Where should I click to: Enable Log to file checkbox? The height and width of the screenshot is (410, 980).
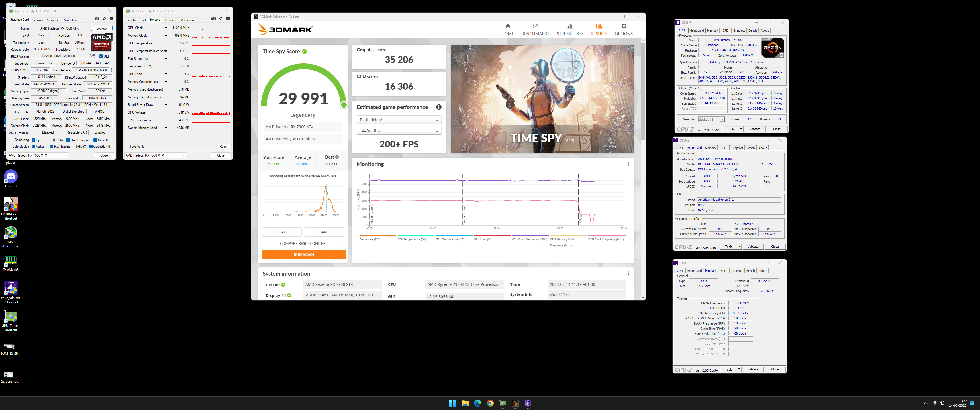pyautogui.click(x=129, y=146)
